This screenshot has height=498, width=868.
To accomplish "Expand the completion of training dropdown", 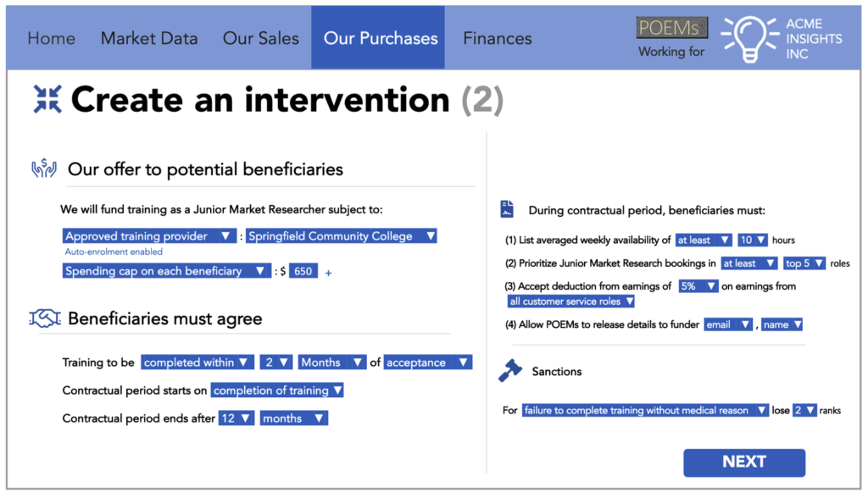I will (x=277, y=390).
